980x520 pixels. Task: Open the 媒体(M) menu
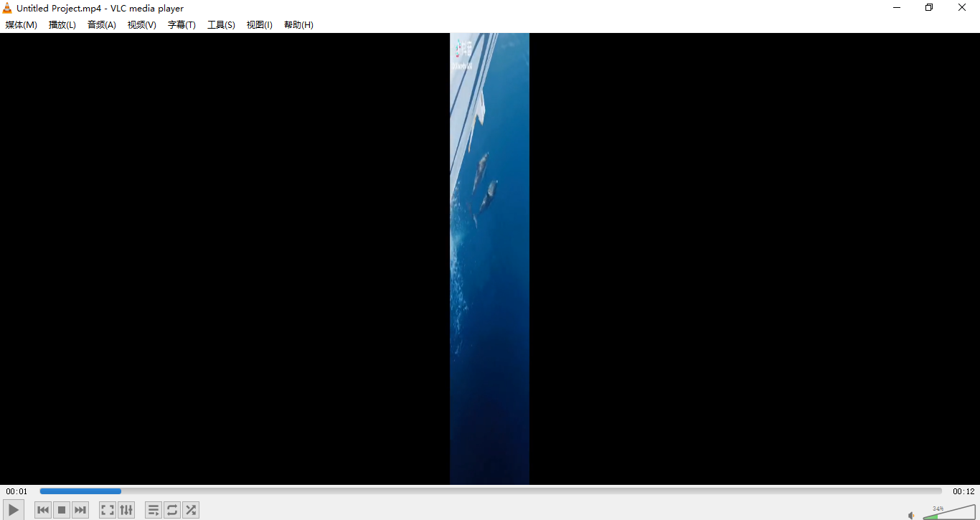[x=21, y=24]
